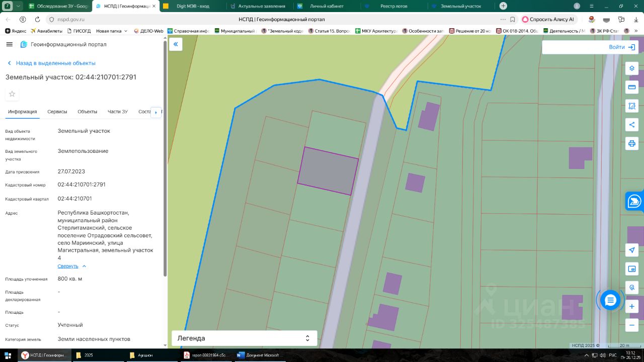Viewport: 644px width, 362px height.
Task: Click the coordinate search map button
Action: [x=632, y=288]
